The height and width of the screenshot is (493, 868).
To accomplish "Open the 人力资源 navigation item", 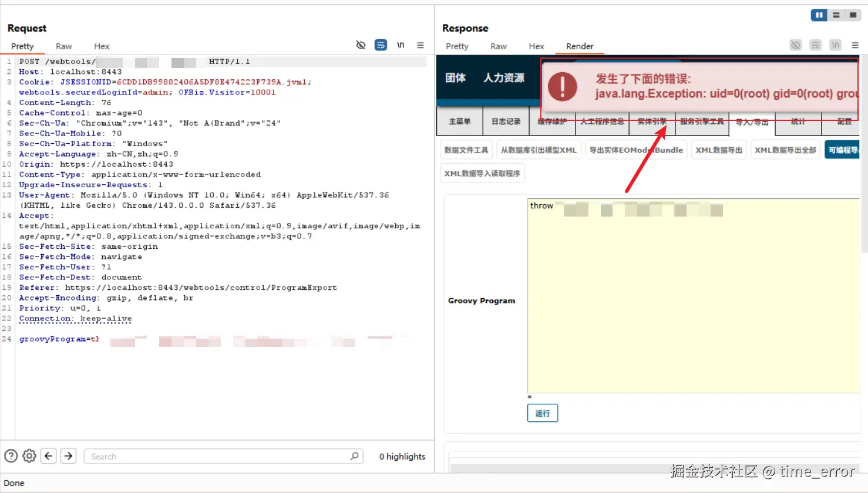I will click(x=504, y=78).
